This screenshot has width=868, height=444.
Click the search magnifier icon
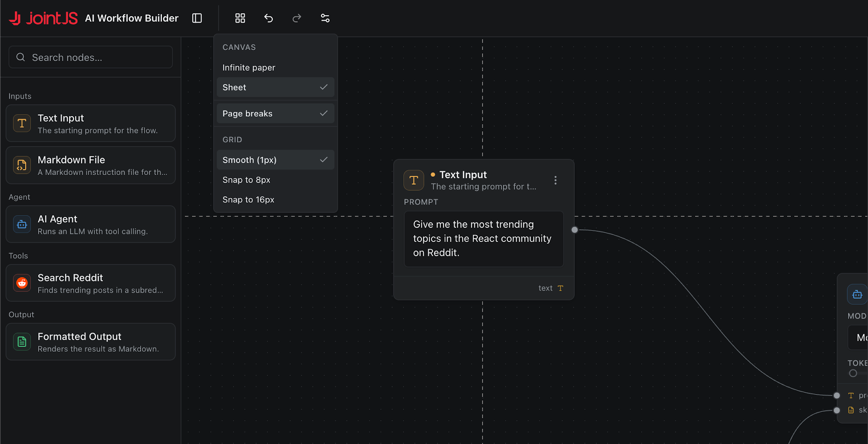[x=21, y=57]
